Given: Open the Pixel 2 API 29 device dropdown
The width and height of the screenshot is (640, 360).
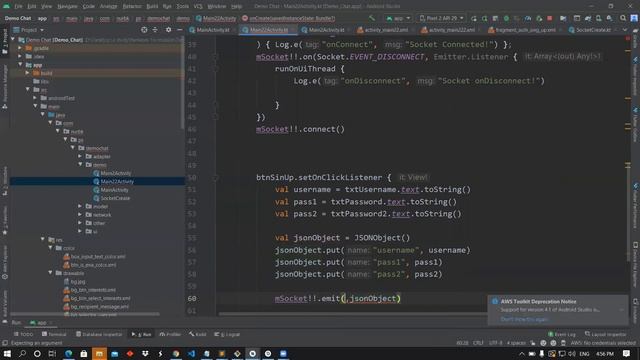Looking at the screenshot, I should pos(442,18).
